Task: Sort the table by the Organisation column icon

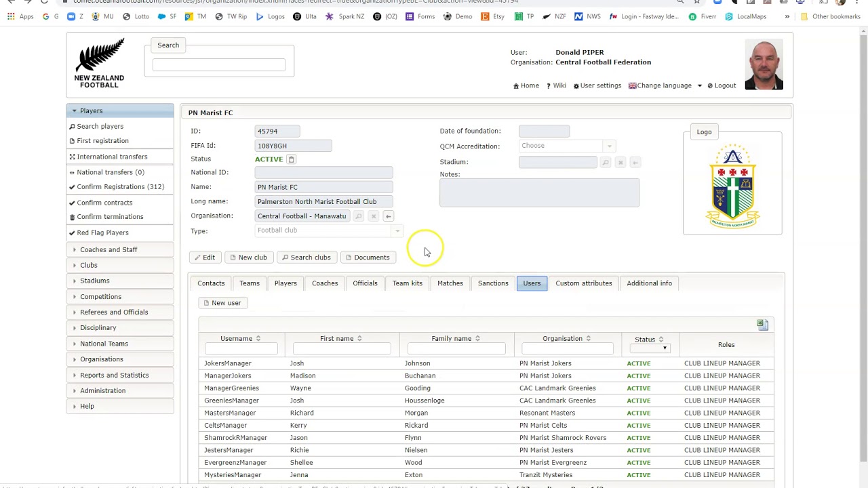Action: tap(588, 338)
